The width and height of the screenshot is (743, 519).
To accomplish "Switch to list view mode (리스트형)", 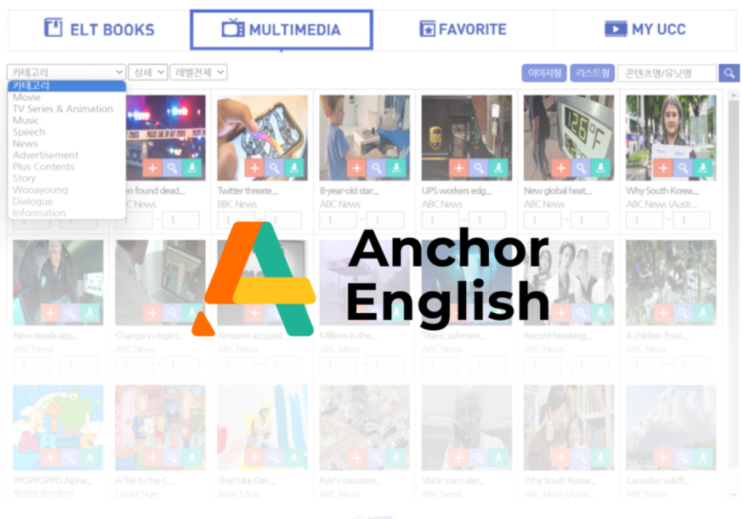I will click(x=592, y=73).
